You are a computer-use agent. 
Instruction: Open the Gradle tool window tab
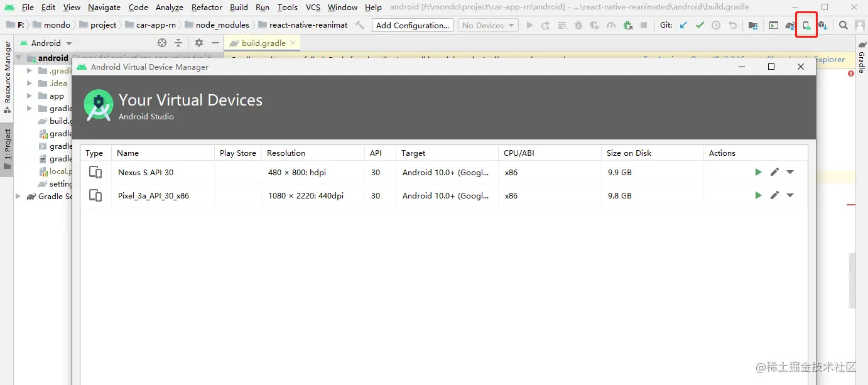pyautogui.click(x=862, y=57)
